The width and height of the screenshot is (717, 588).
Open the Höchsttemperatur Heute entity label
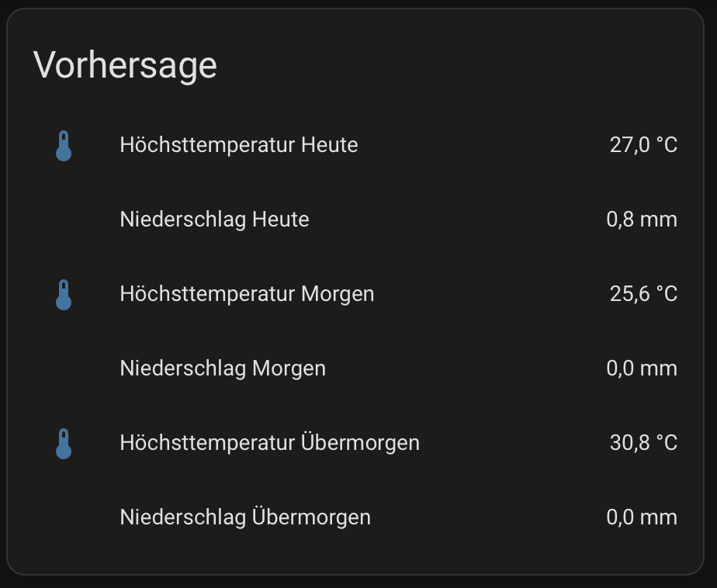(239, 145)
